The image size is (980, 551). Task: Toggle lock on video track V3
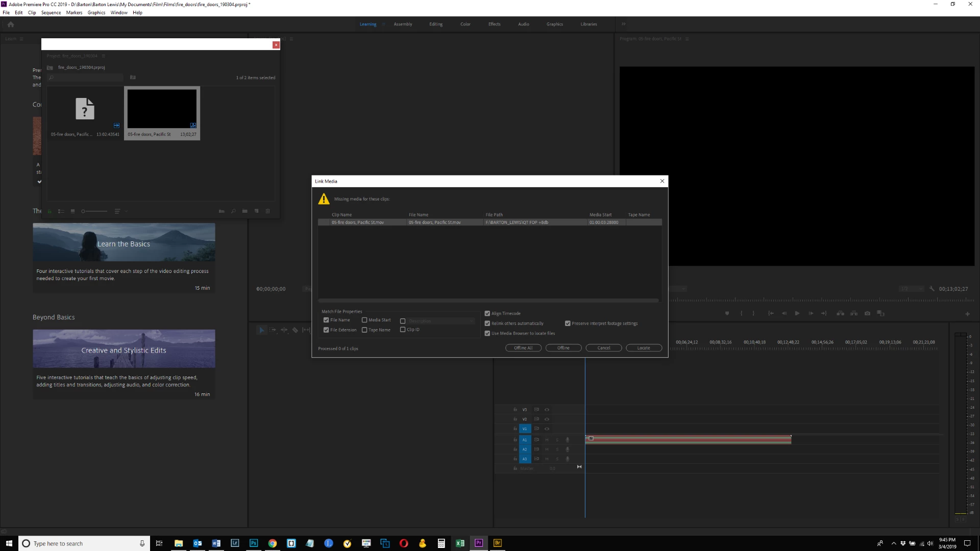pos(515,410)
